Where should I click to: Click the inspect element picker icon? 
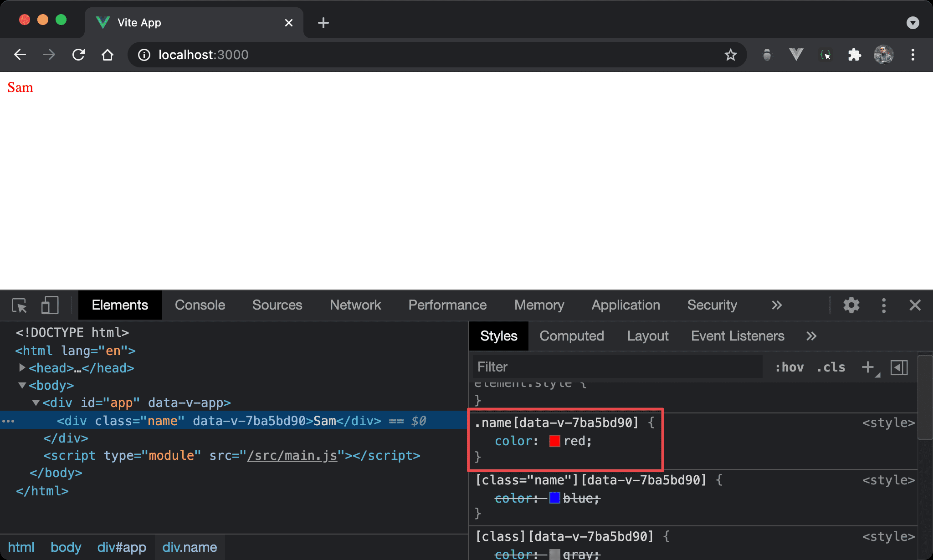pos(19,305)
